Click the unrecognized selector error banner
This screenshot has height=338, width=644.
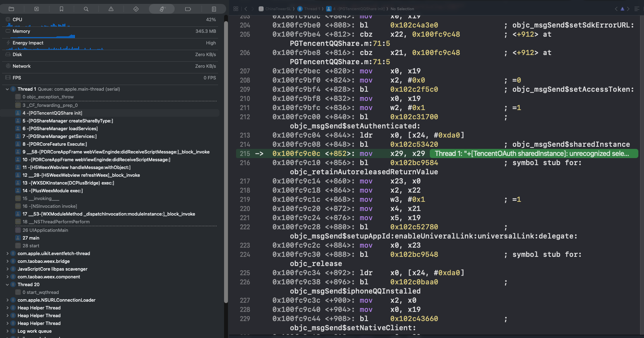pos(534,154)
